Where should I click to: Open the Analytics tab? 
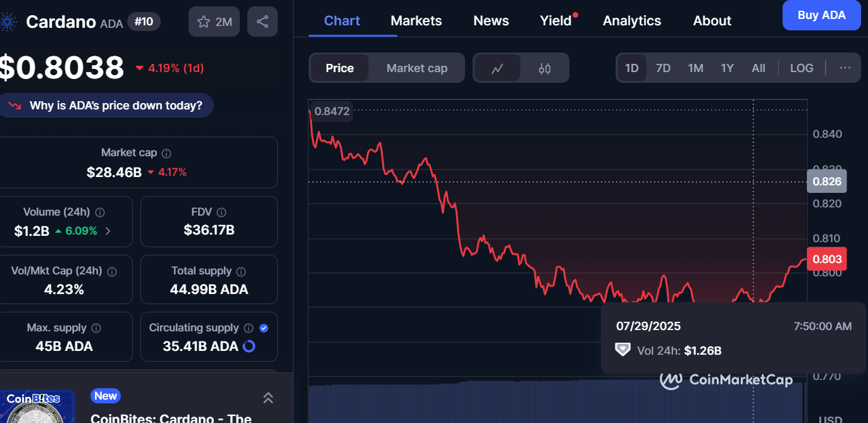[632, 21]
